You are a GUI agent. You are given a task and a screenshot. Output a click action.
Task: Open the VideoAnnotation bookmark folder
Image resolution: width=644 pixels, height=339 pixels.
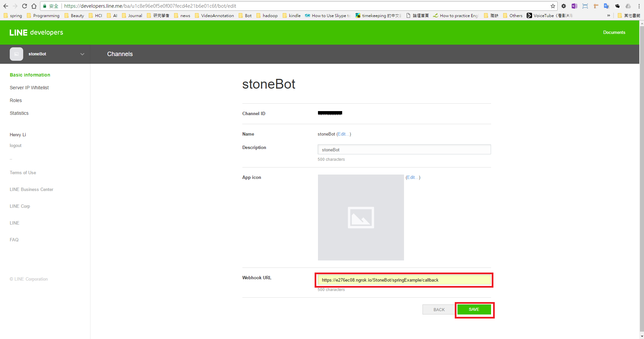(214, 15)
